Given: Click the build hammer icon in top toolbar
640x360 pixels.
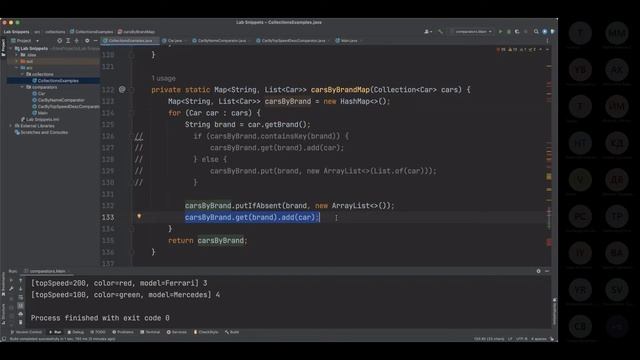Looking at the screenshot, I should pyautogui.click(x=440, y=31).
